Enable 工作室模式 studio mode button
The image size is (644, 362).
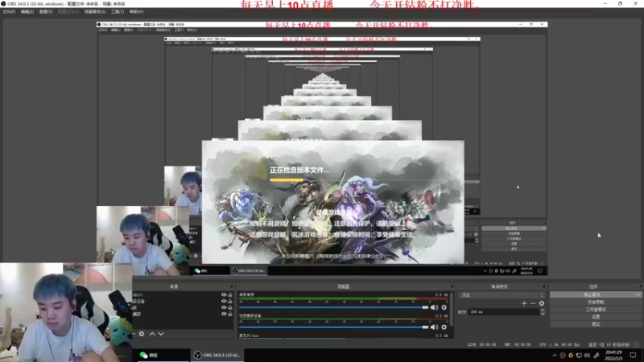(x=596, y=310)
